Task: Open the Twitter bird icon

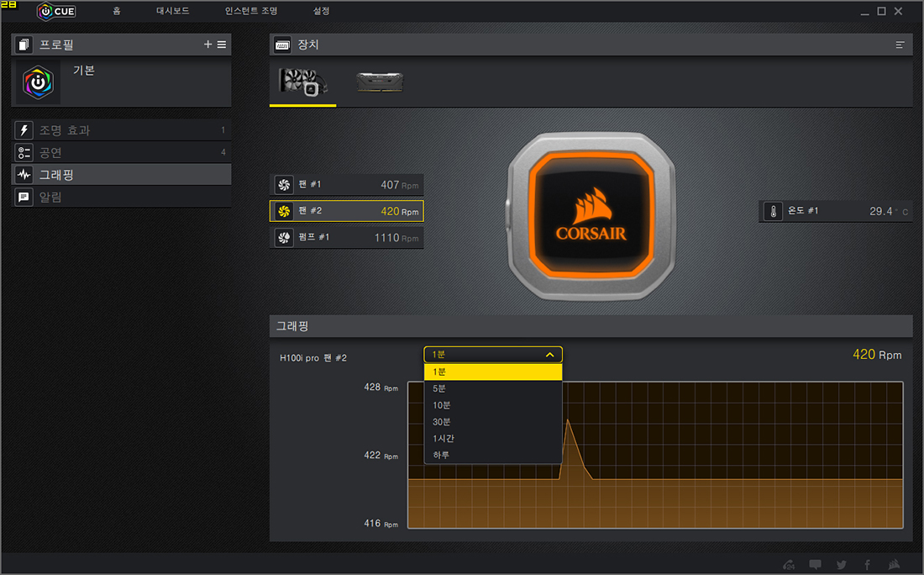Action: point(842,564)
